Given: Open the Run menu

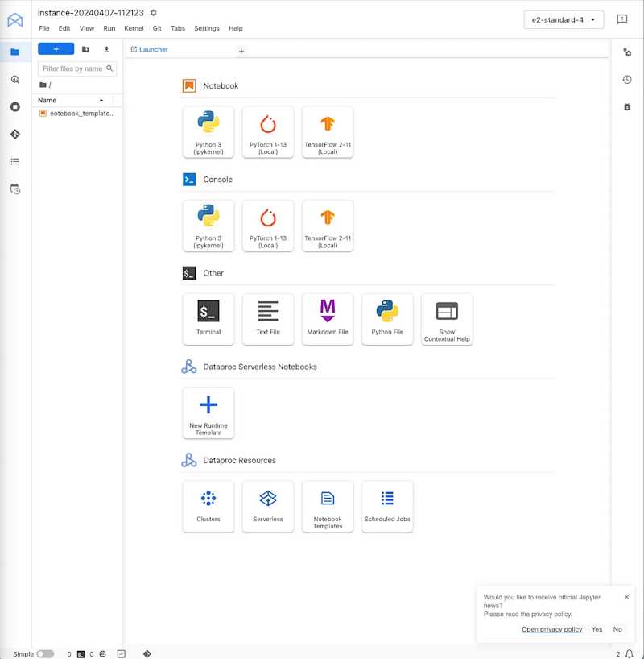Looking at the screenshot, I should [109, 28].
